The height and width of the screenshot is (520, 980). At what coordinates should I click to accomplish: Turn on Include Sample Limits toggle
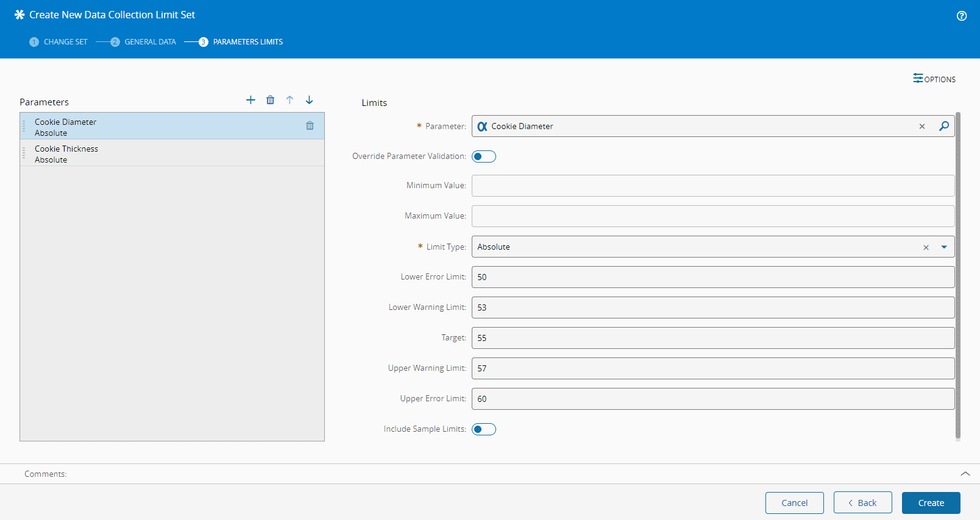(x=484, y=429)
